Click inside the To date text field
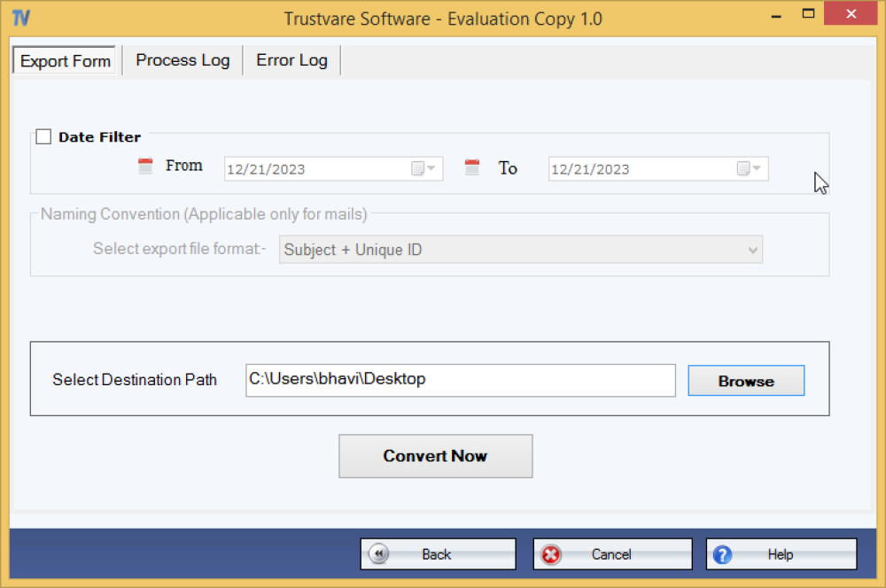This screenshot has width=886, height=588. tap(638, 169)
